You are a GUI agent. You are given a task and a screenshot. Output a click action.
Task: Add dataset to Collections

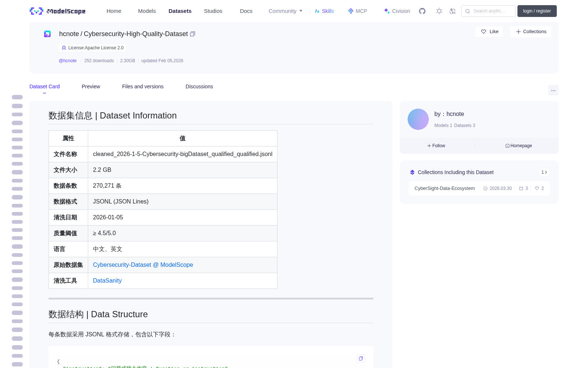[531, 32]
